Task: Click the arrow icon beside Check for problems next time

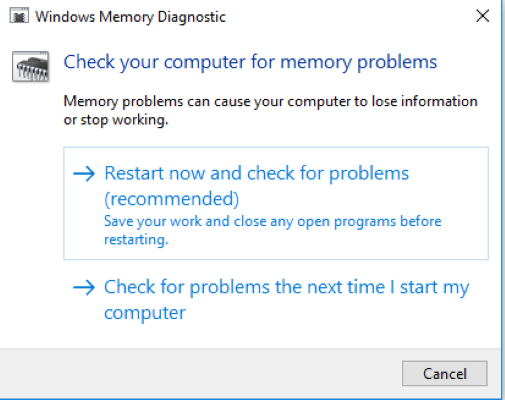Action: tap(84, 287)
